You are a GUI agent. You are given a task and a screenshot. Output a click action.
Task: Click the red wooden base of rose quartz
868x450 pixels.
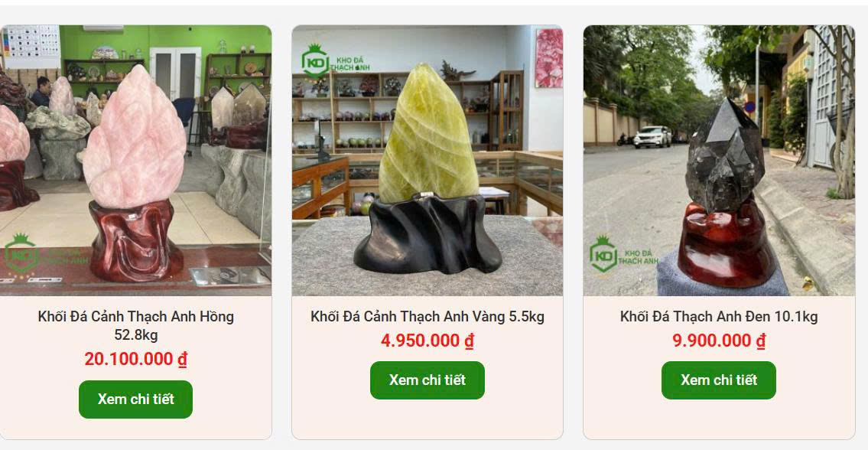[135, 241]
